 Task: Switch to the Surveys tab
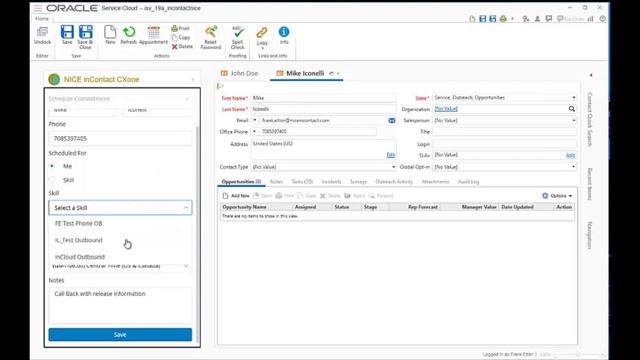pyautogui.click(x=358, y=182)
